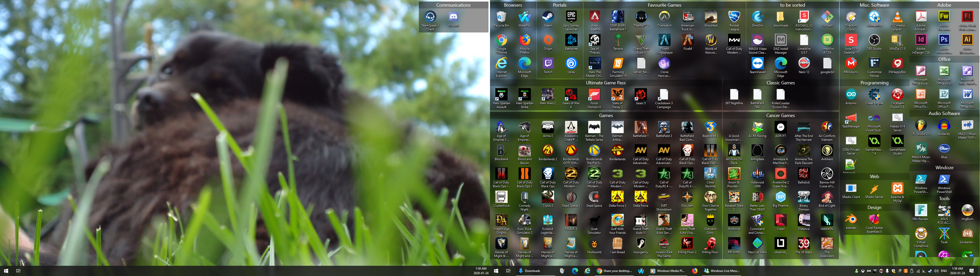The height and width of the screenshot is (276, 980).
Task: Open Arduino in Programming group
Action: [x=851, y=97]
